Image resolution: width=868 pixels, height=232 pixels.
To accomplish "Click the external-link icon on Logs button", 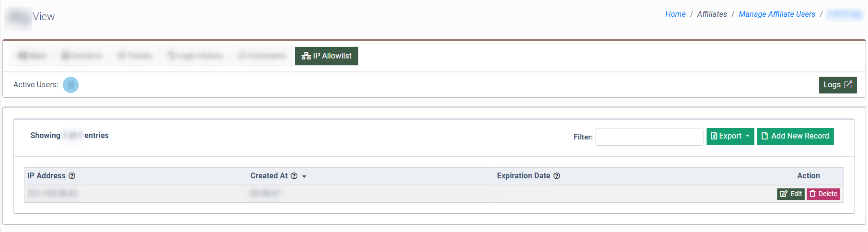I will 848,84.
